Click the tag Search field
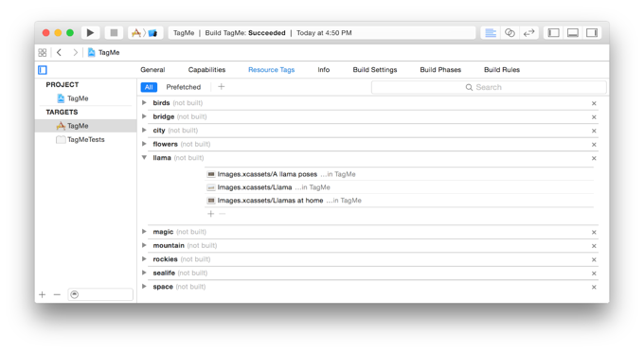 coord(489,87)
